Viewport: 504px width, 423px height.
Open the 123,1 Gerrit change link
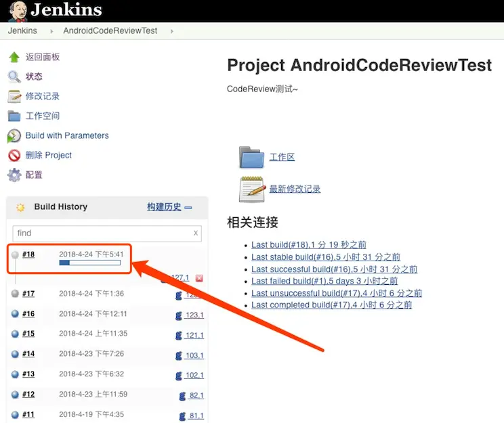point(194,315)
